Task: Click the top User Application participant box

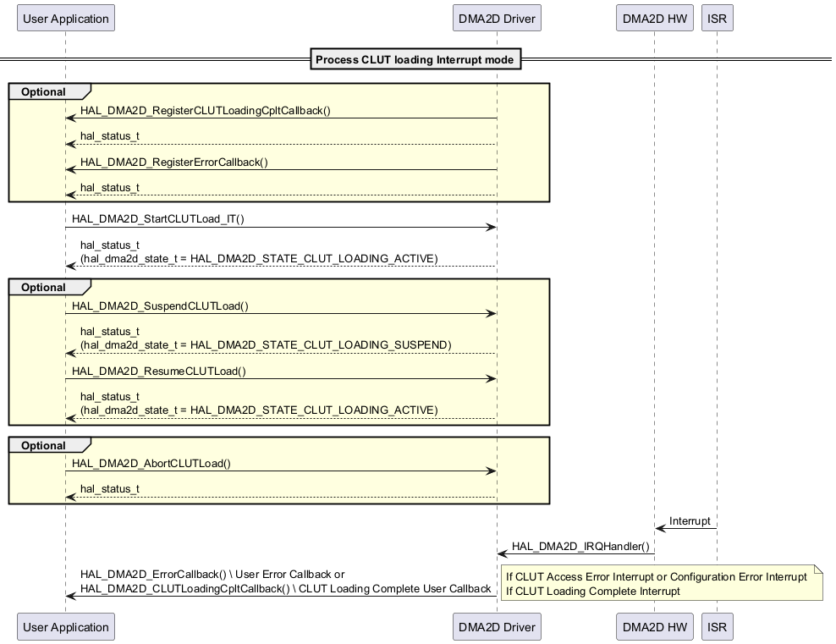Action: (65, 18)
